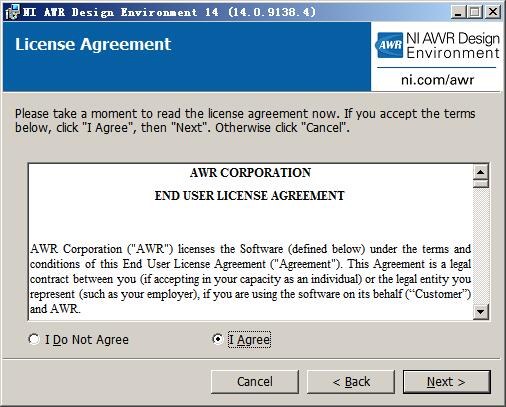Select the "I Do Not Agree" radio button
Image resolution: width=506 pixels, height=407 pixels.
(x=34, y=339)
